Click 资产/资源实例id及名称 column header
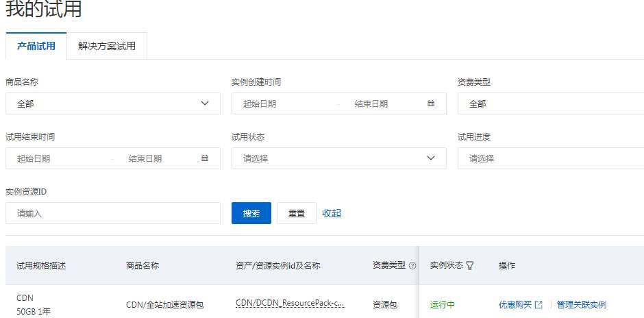Image resolution: width=644 pixels, height=318 pixels. point(278,266)
